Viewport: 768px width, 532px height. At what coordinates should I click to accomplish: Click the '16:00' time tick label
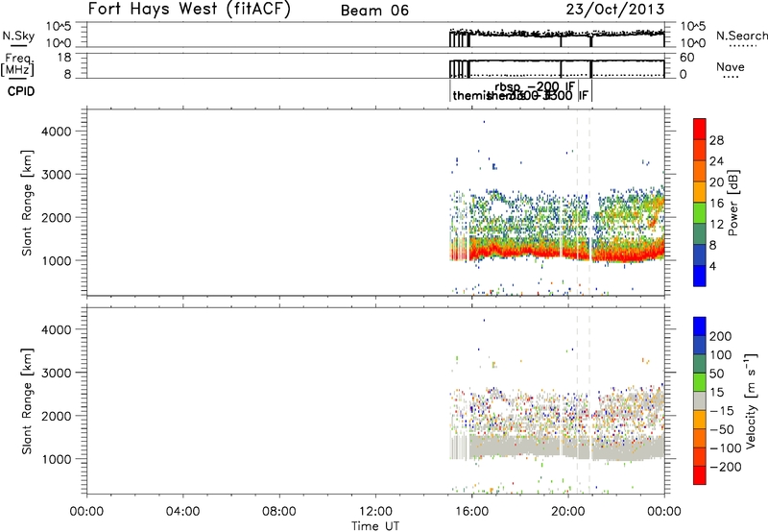click(x=472, y=512)
